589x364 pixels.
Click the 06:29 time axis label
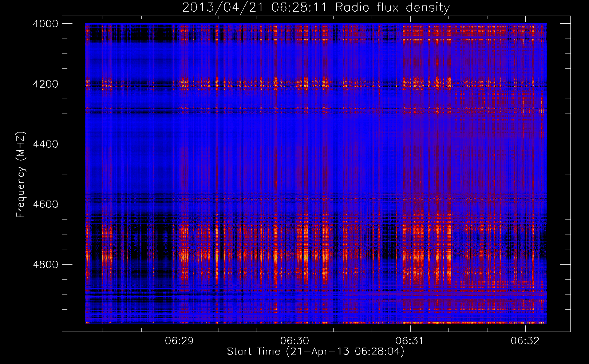tap(179, 341)
